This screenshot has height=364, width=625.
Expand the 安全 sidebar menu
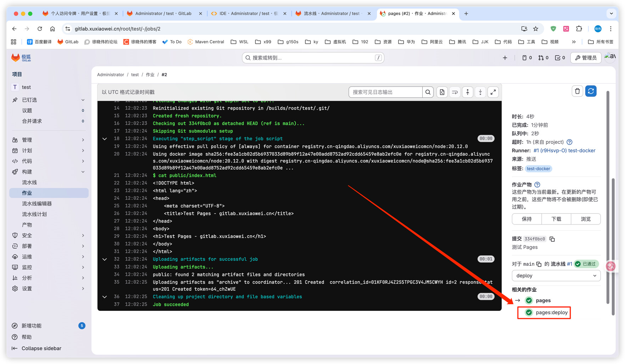[x=49, y=235]
